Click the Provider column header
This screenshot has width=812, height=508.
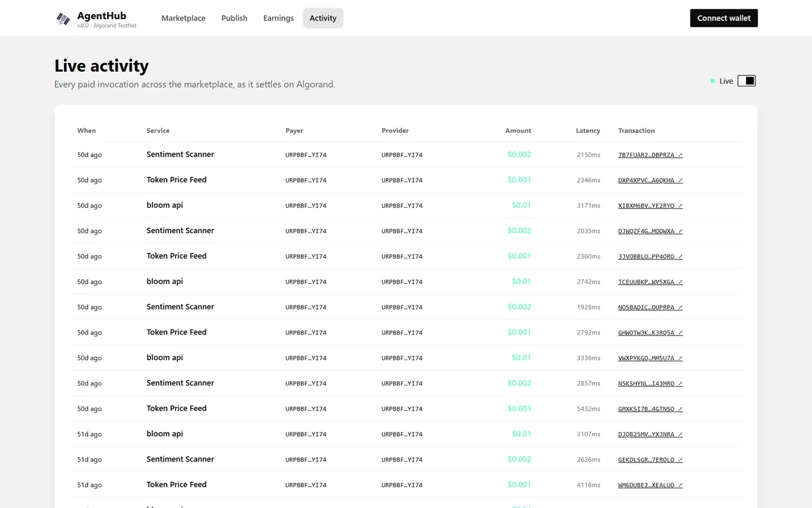pos(395,131)
